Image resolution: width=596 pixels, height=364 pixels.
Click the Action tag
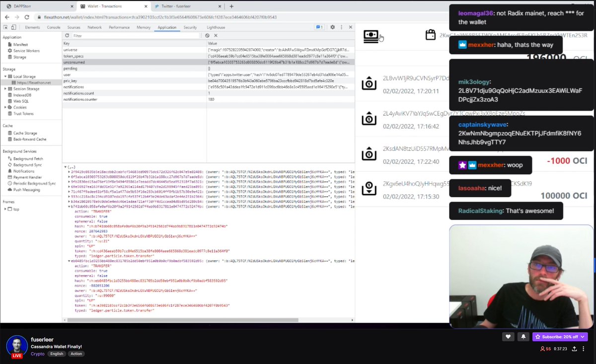(x=76, y=354)
